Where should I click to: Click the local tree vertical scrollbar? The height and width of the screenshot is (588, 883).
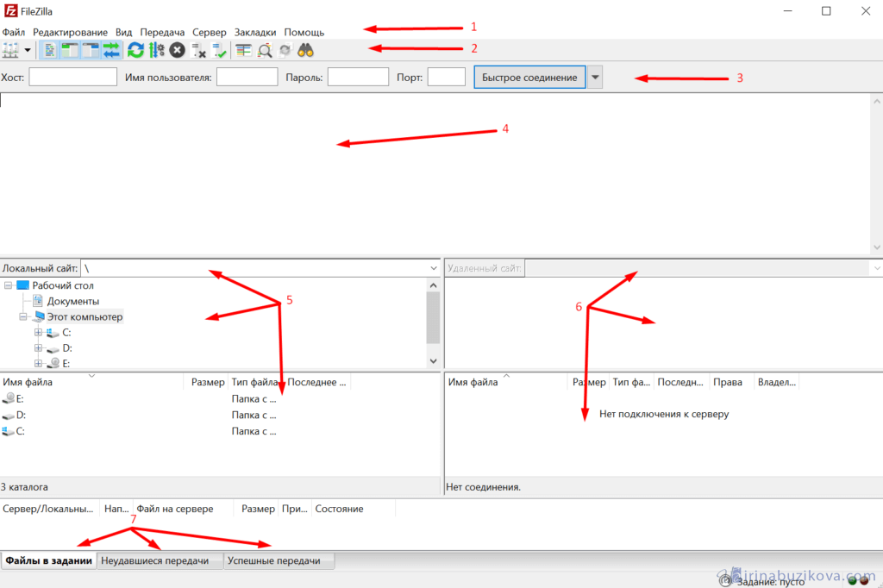tap(433, 319)
